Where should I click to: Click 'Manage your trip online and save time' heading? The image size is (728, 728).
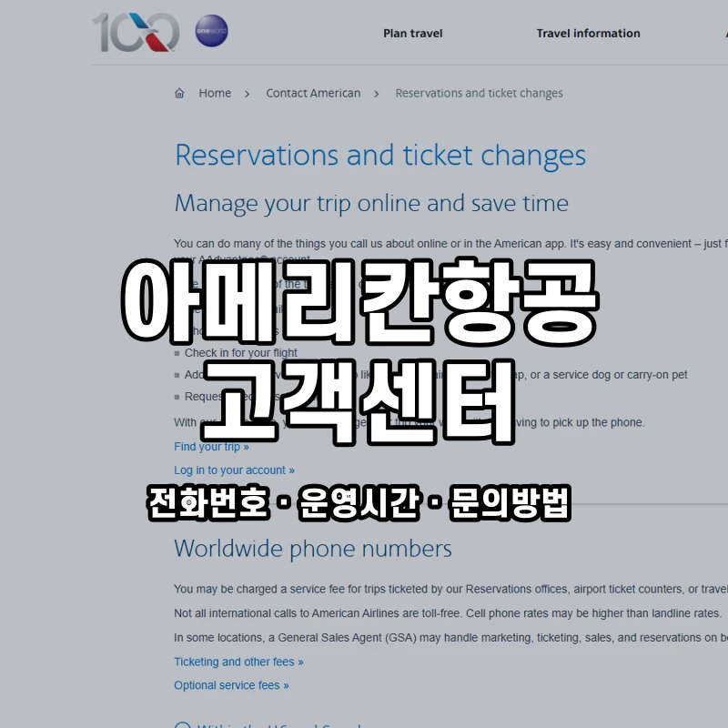tap(371, 203)
